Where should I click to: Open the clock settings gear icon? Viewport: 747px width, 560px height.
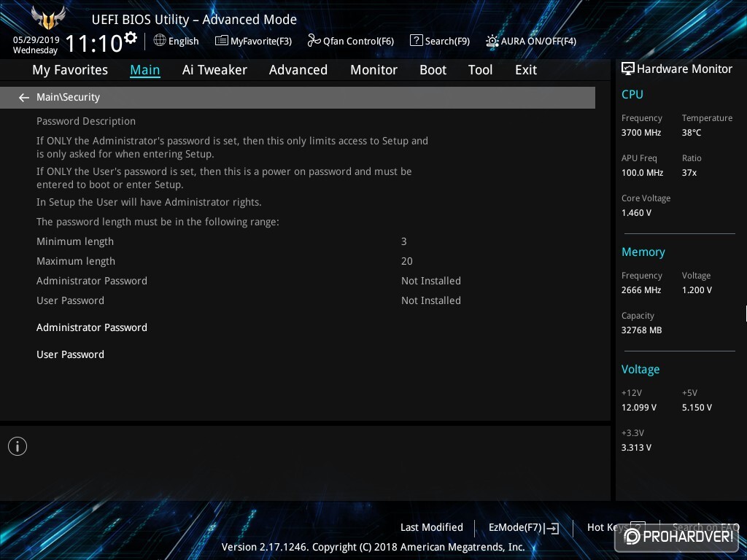pos(131,37)
